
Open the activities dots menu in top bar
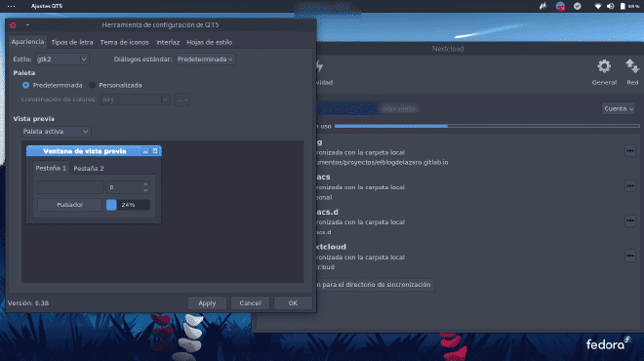(11, 6)
